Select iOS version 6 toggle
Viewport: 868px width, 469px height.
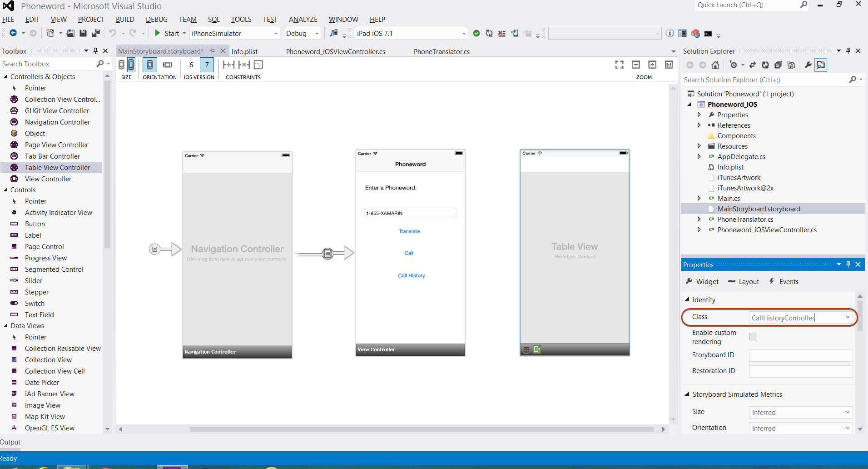[x=191, y=65]
